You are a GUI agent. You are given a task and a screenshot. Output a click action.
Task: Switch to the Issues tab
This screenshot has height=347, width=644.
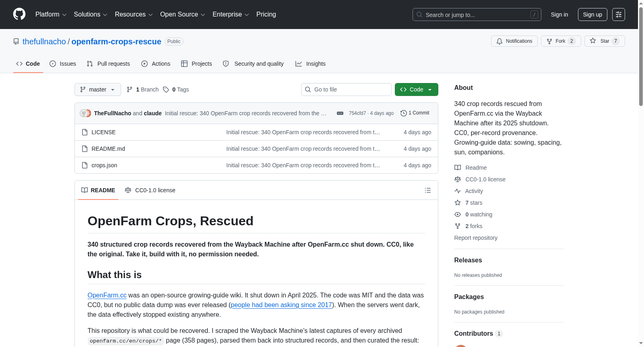click(x=63, y=64)
